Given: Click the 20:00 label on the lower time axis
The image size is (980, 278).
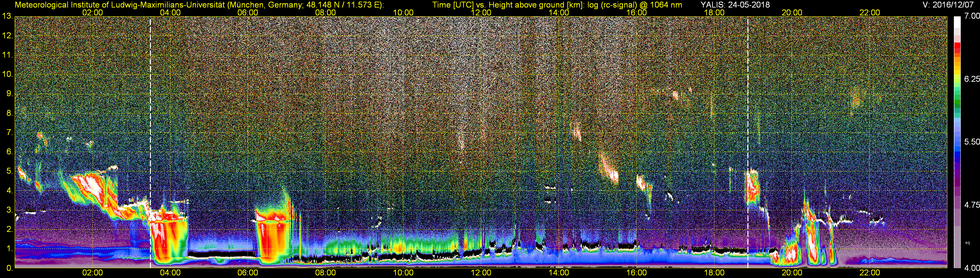Looking at the screenshot, I should pos(792,273).
